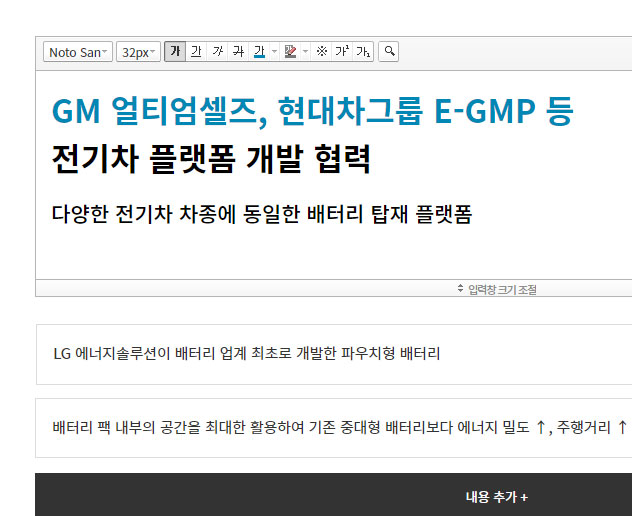Screen dimensions: 632x516
Task: Select the 'LG 에너지솔루션이 배터리 업계 최초로' content box
Action: click(x=334, y=354)
